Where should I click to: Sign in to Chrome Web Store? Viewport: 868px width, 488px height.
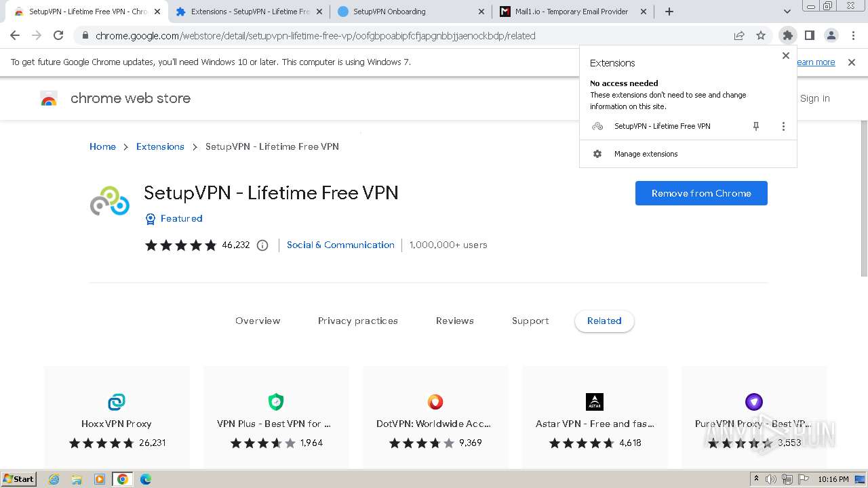click(x=814, y=98)
